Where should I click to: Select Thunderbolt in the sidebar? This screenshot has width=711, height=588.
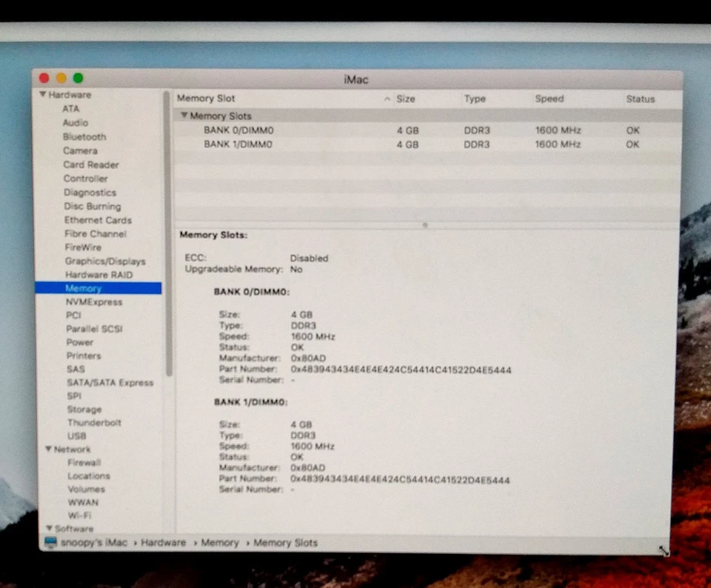[x=94, y=423]
